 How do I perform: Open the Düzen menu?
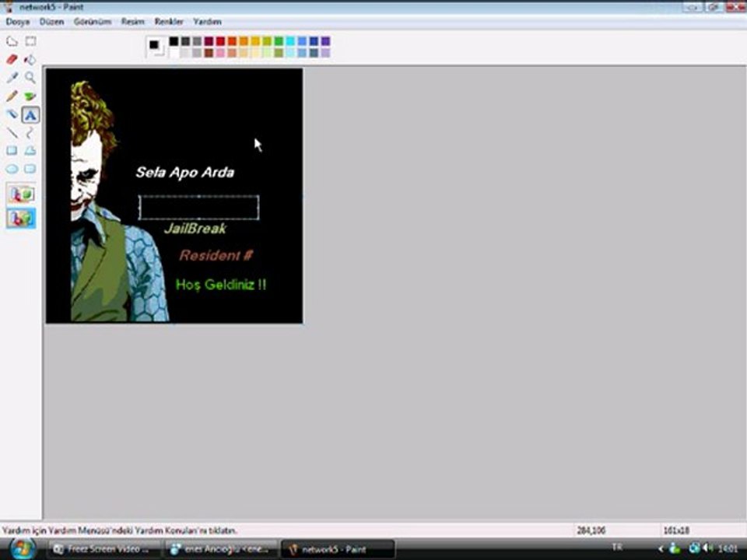click(51, 22)
